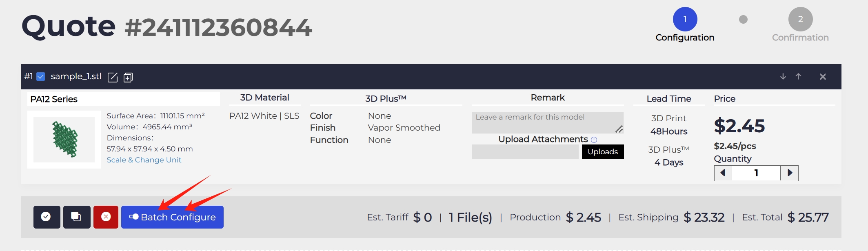868x251 pixels.
Task: Click the Upload Attachments info icon
Action: click(x=594, y=140)
